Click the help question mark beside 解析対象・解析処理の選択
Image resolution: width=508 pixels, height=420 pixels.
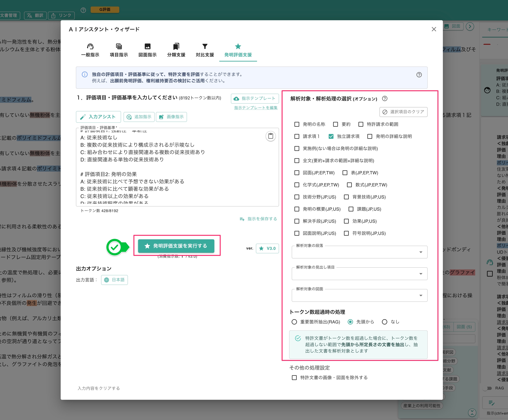point(384,99)
